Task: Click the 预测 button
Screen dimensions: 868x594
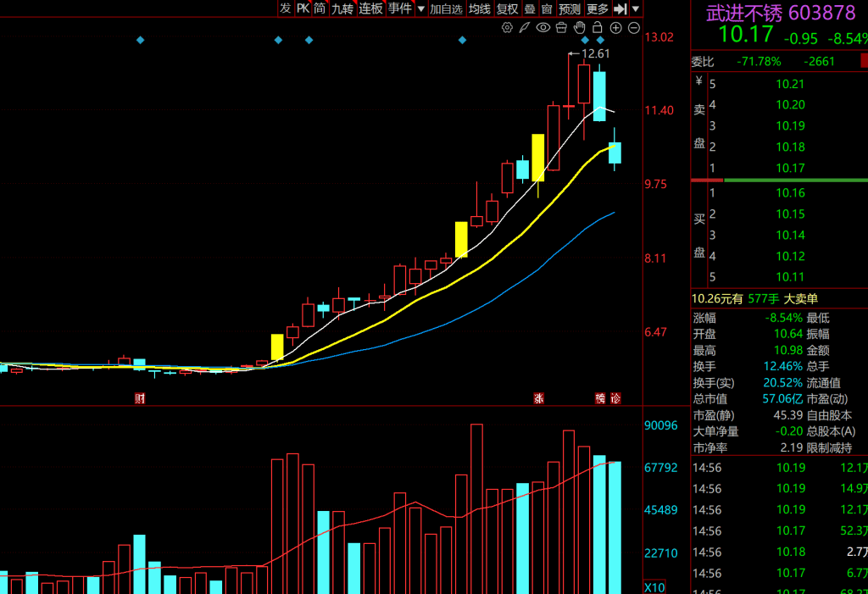Action: (570, 8)
